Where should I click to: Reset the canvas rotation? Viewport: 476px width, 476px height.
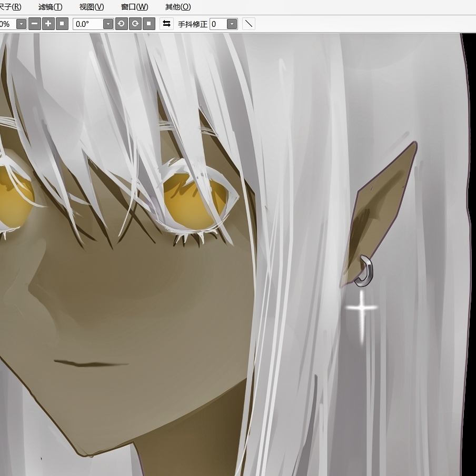[149, 24]
